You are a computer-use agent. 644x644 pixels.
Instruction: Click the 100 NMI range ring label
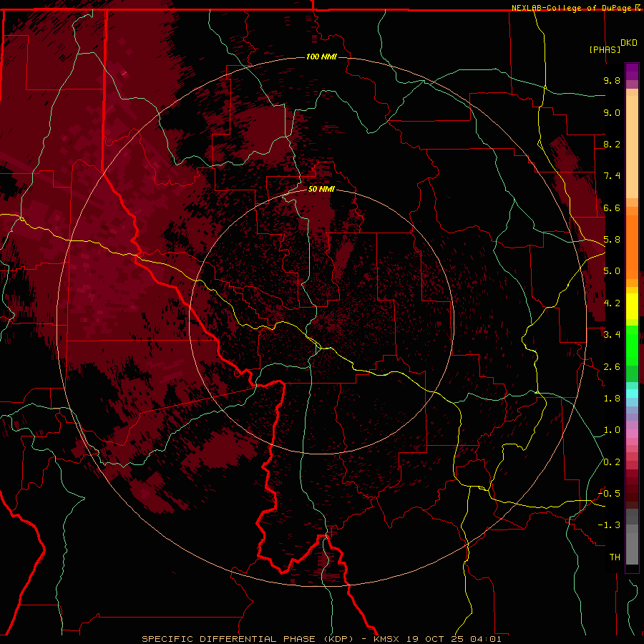click(321, 57)
